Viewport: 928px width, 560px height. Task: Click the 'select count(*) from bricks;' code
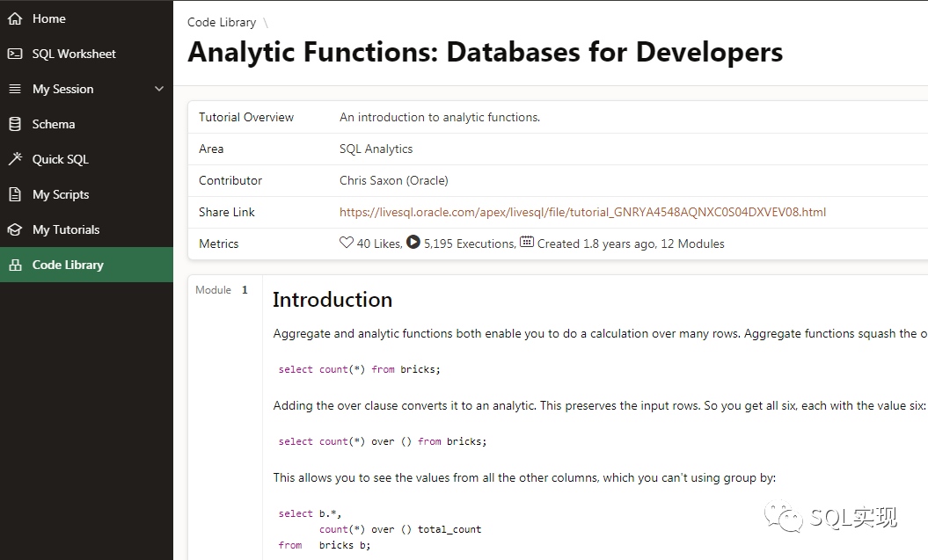pos(359,369)
